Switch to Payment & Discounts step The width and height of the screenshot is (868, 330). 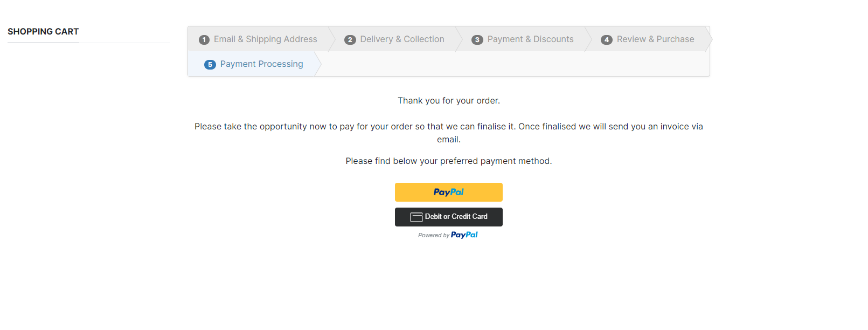tap(530, 39)
